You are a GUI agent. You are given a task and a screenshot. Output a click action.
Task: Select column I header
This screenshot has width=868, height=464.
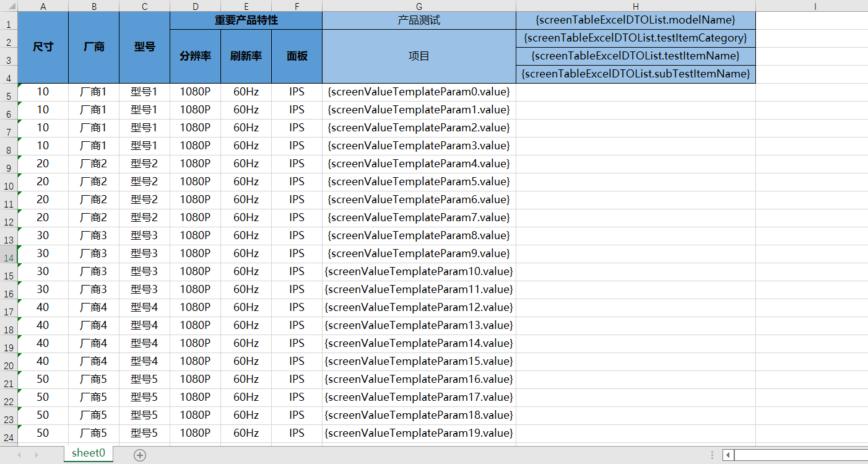(812, 6)
